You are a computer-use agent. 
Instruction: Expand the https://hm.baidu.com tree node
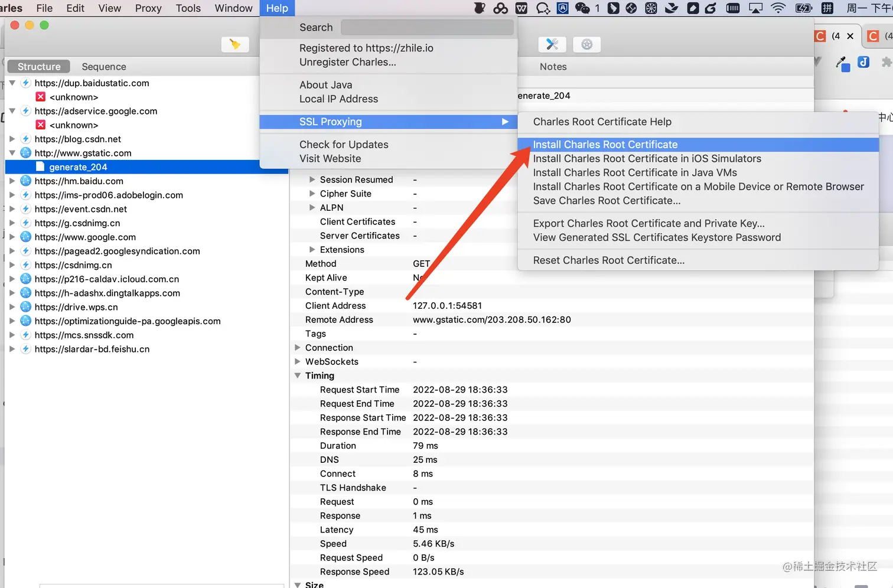click(x=12, y=181)
